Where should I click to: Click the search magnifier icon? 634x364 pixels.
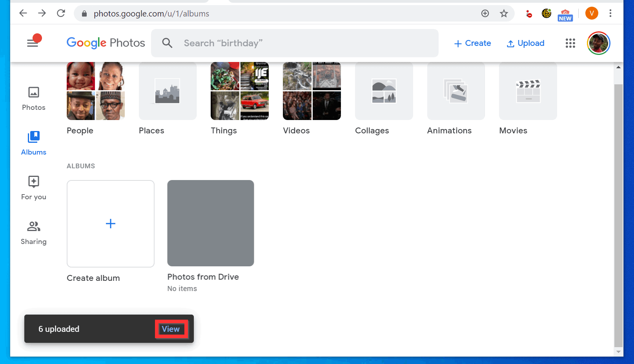click(167, 43)
